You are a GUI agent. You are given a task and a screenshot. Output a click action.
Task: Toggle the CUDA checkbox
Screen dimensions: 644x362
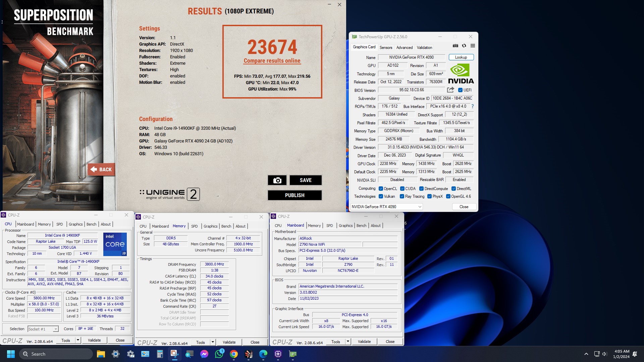(402, 189)
